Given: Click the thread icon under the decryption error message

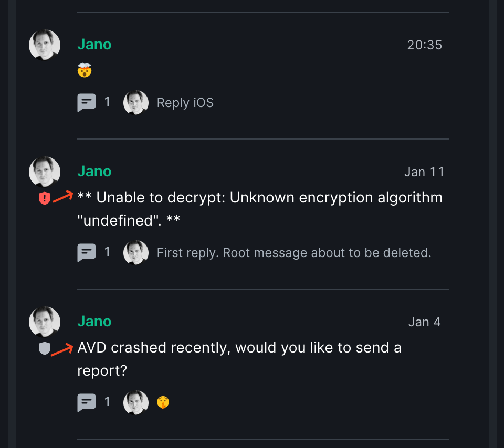Looking at the screenshot, I should (87, 252).
